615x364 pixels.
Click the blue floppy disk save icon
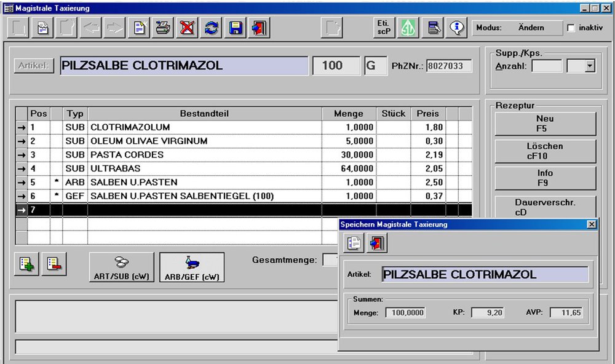coord(236,28)
